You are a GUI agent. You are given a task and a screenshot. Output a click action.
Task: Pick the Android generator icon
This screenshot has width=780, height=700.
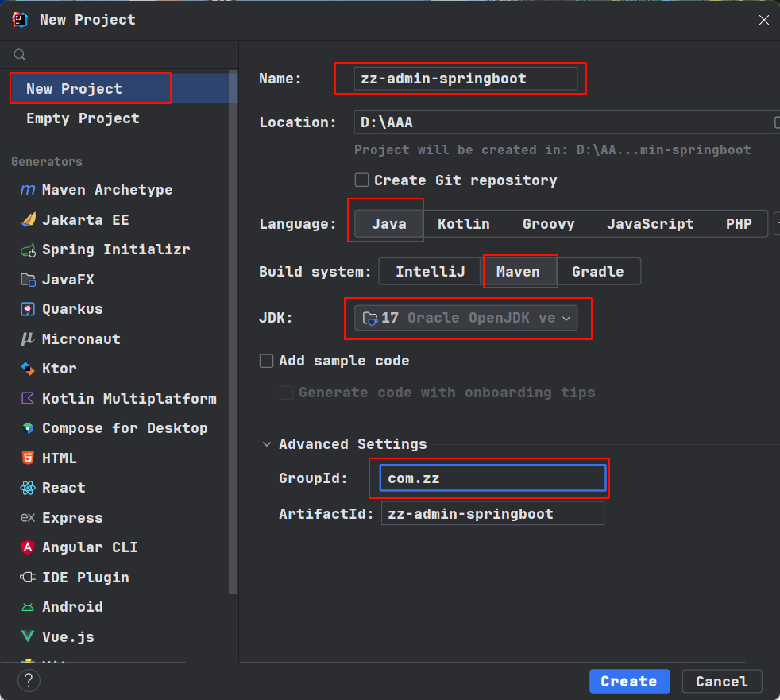(x=28, y=607)
